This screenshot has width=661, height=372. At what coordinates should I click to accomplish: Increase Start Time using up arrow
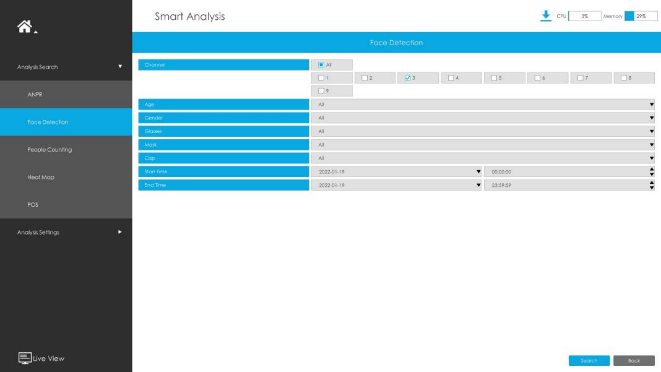652,169
